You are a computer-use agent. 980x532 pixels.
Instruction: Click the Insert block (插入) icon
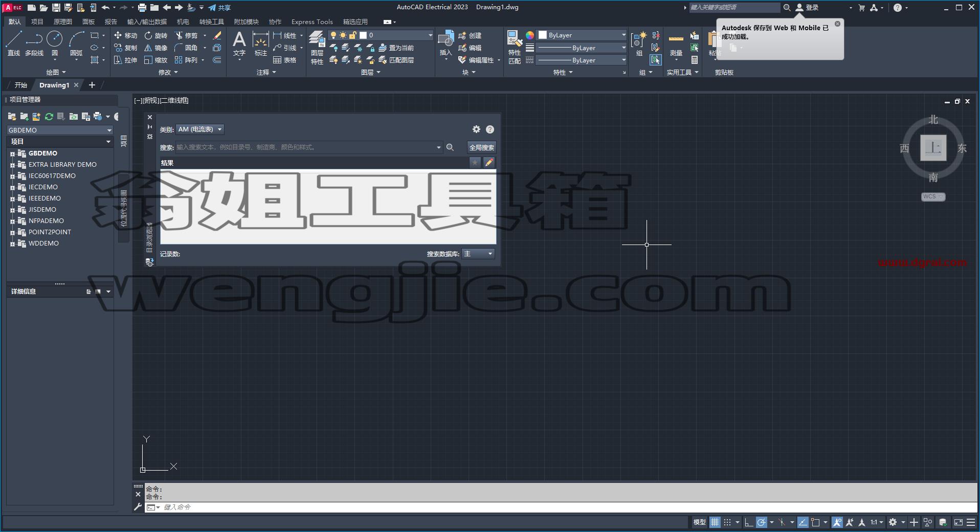click(446, 43)
